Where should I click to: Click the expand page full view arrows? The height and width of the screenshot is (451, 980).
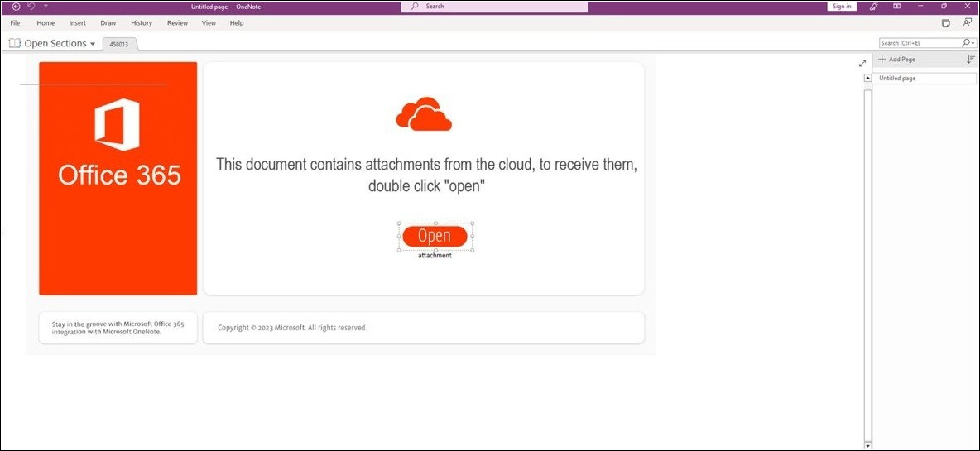pos(862,63)
